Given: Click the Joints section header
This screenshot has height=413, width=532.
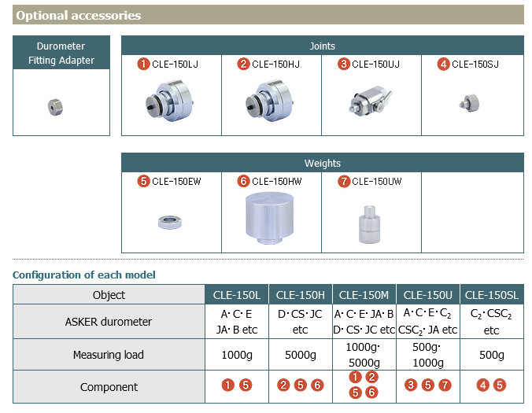Looking at the screenshot, I should point(322,46).
